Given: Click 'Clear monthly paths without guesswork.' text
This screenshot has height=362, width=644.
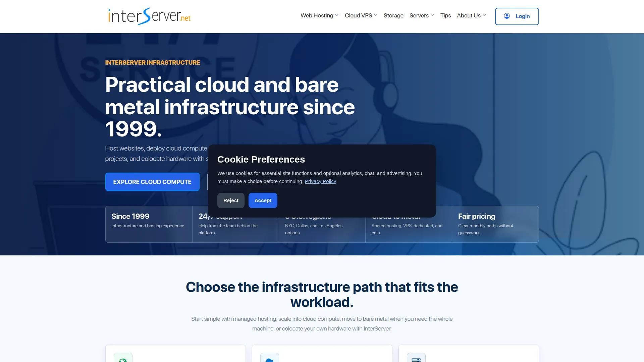Looking at the screenshot, I should [x=486, y=229].
